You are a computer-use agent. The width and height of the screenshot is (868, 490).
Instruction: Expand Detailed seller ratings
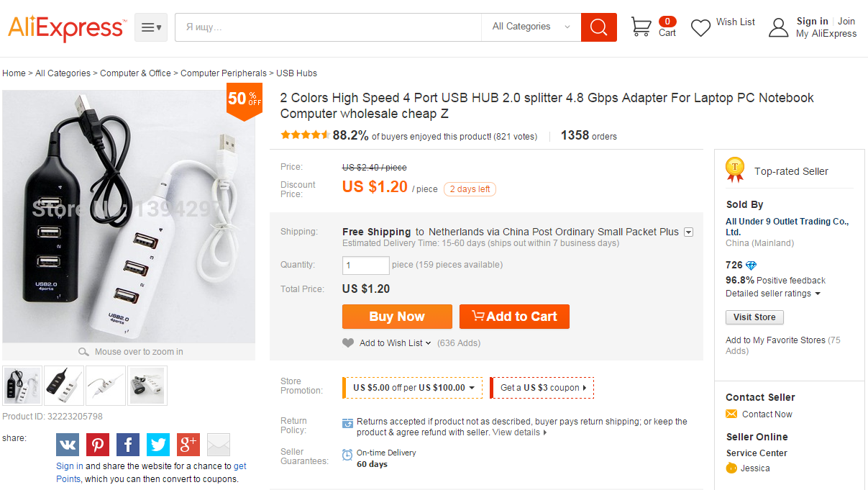click(x=773, y=294)
